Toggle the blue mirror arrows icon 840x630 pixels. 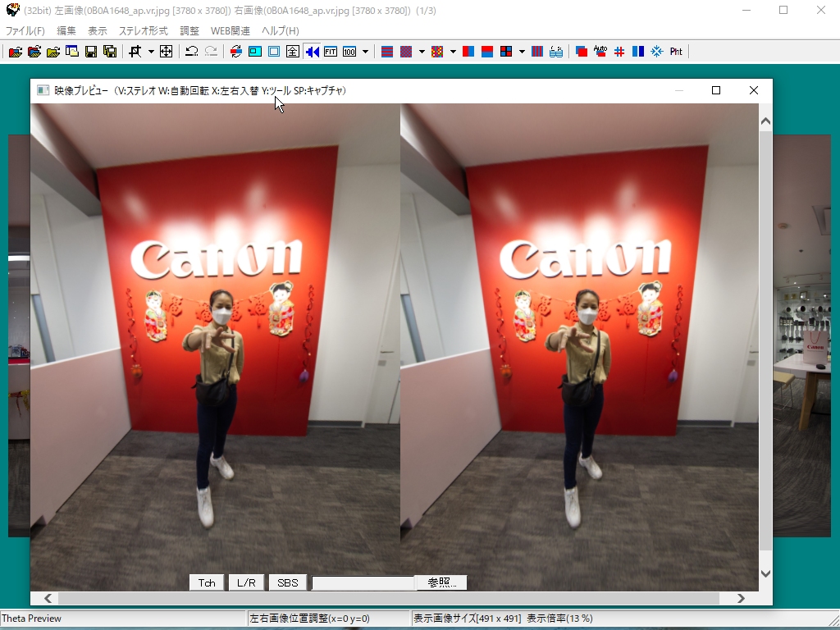[x=312, y=52]
